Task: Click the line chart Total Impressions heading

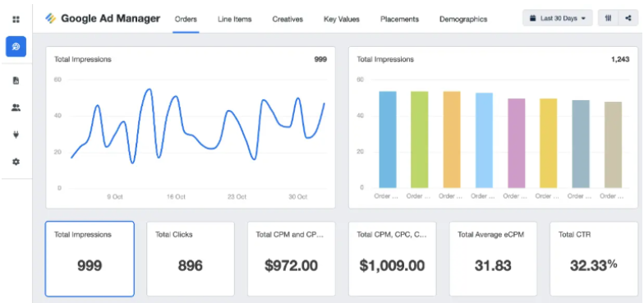Action: pyautogui.click(x=82, y=59)
